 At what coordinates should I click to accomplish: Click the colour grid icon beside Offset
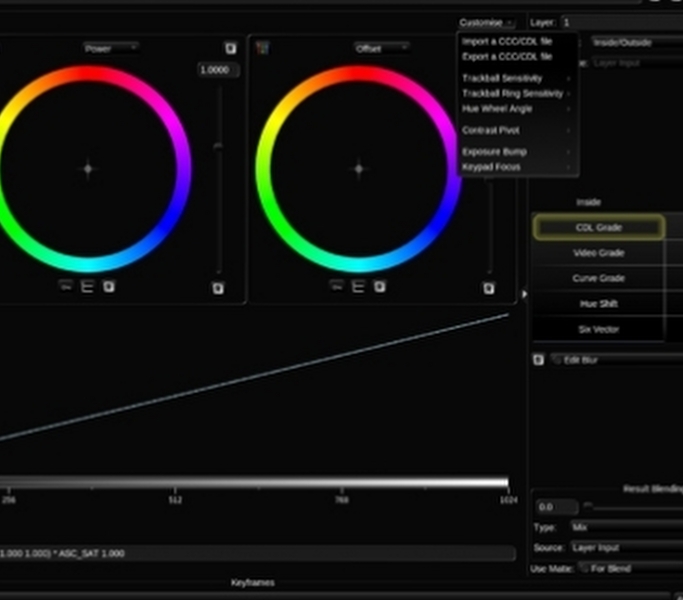[x=263, y=48]
